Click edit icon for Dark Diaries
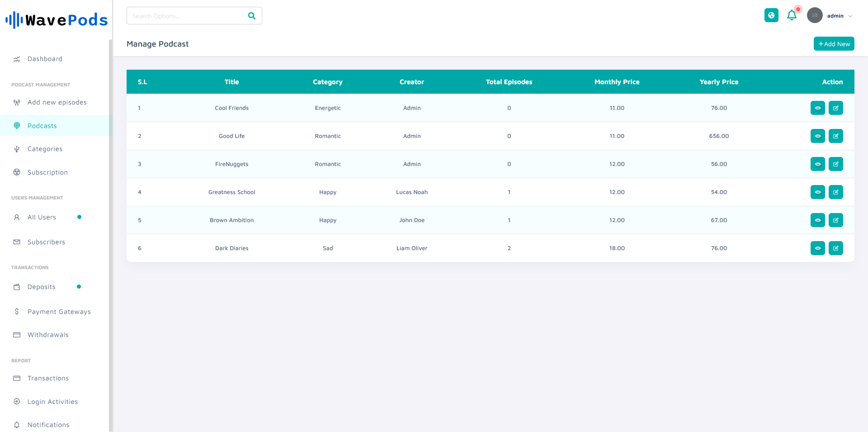Image resolution: width=868 pixels, height=432 pixels. point(835,248)
